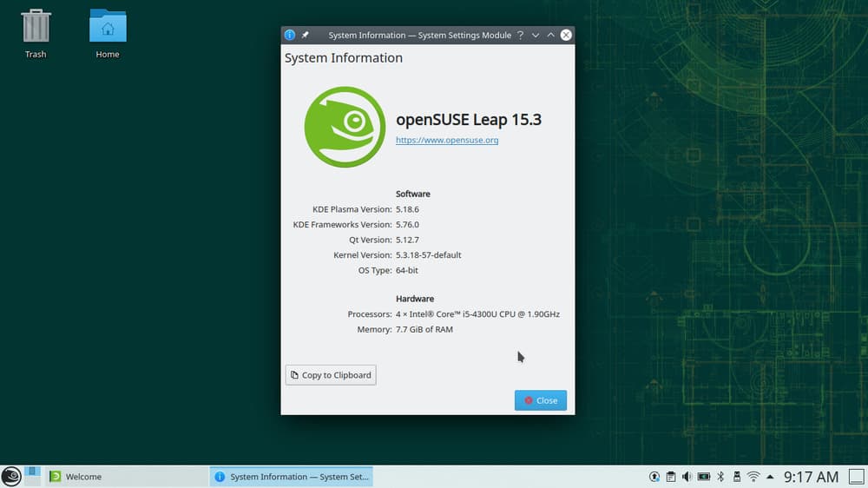This screenshot has width=868, height=488.
Task: Open the software updates tray icon
Action: click(x=654, y=477)
